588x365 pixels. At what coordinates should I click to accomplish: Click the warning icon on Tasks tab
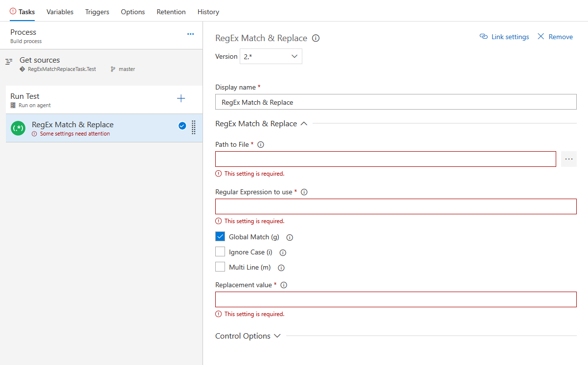pyautogui.click(x=13, y=11)
